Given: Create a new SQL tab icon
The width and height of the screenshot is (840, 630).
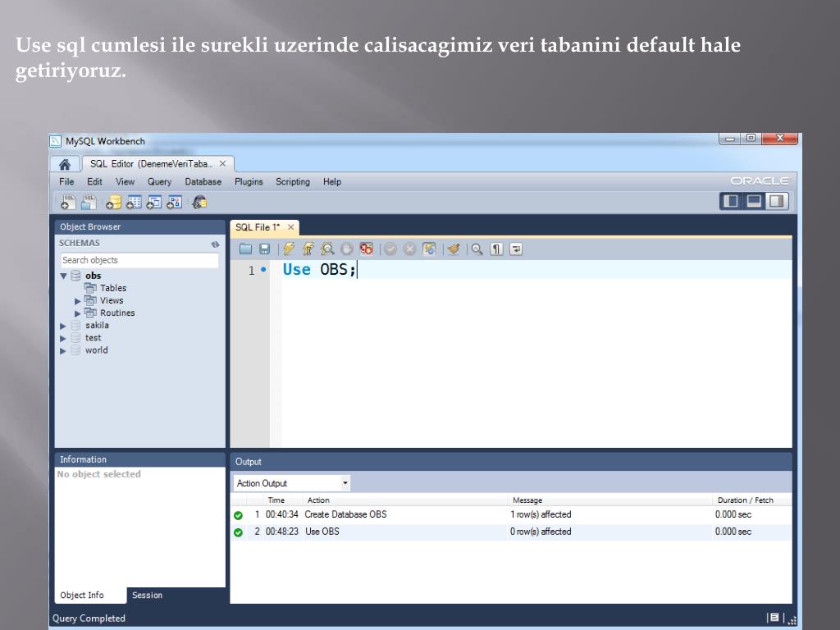Looking at the screenshot, I should [x=68, y=202].
